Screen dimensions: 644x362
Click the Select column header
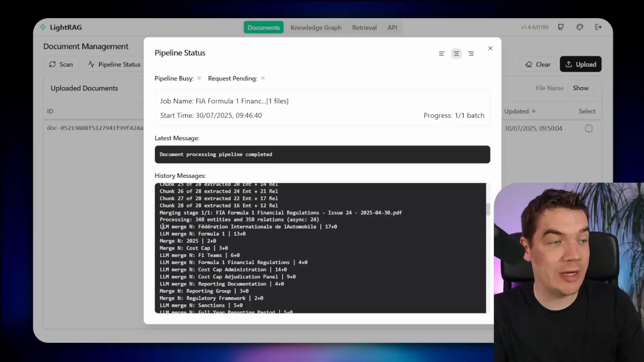pyautogui.click(x=587, y=111)
